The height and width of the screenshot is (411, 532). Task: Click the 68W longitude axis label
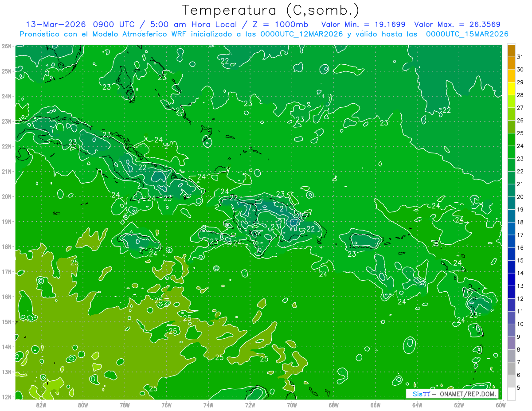point(334,405)
